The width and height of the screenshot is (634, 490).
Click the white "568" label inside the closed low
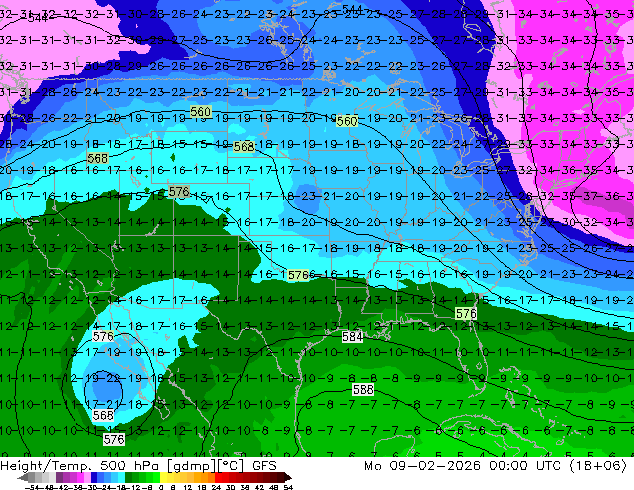click(103, 415)
